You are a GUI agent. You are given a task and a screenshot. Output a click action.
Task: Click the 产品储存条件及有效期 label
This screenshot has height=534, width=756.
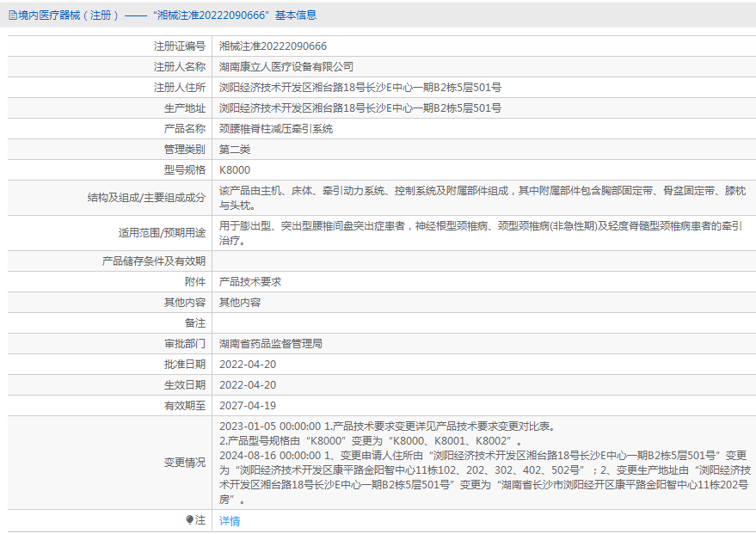pyautogui.click(x=154, y=261)
